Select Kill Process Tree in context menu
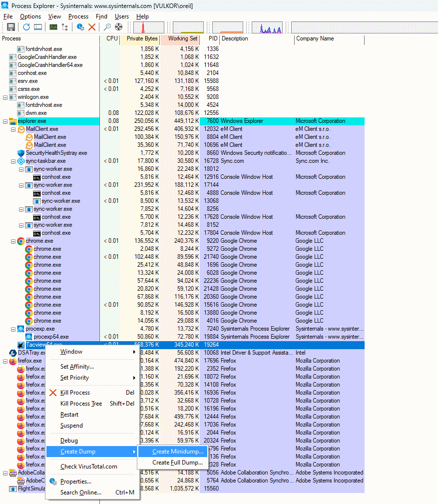The height and width of the screenshot is (504, 438). 92,404
